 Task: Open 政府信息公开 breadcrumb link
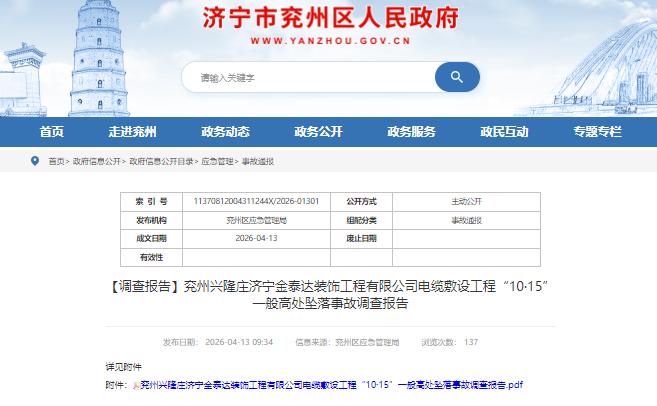pyautogui.click(x=96, y=161)
